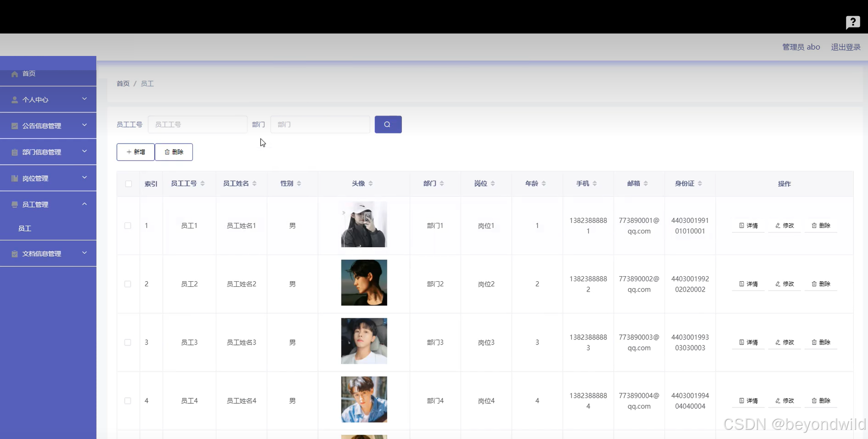The height and width of the screenshot is (439, 868).
Task: Check the row for 员工4
Action: click(128, 401)
